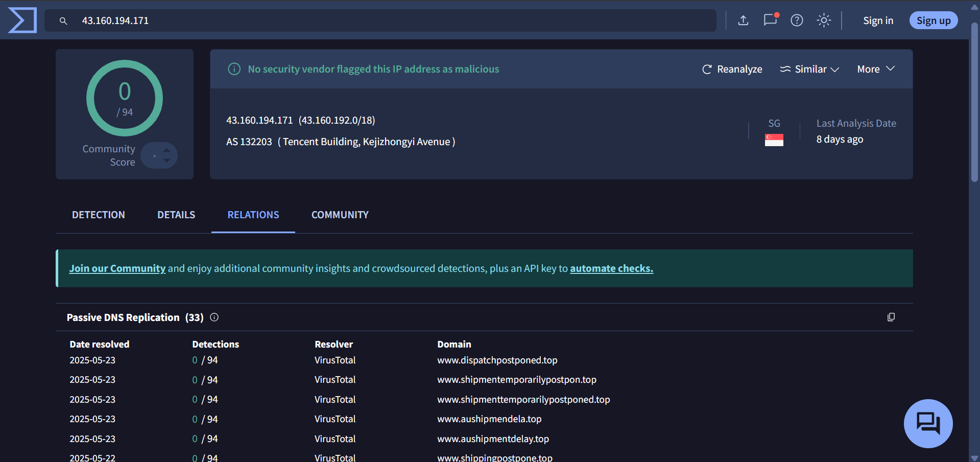The width and height of the screenshot is (980, 462).
Task: Open the floating chat support button
Action: (928, 423)
